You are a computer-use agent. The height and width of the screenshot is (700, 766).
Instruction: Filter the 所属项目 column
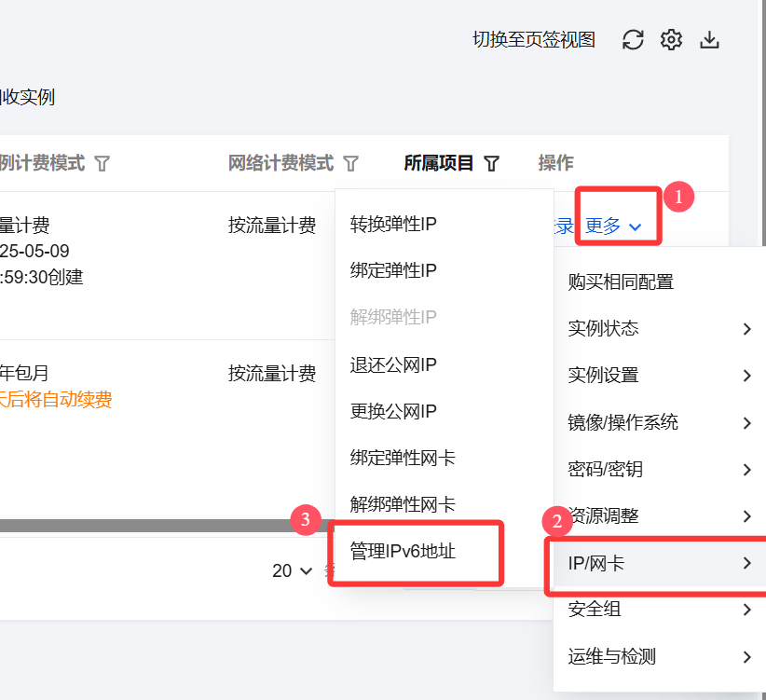point(491,163)
